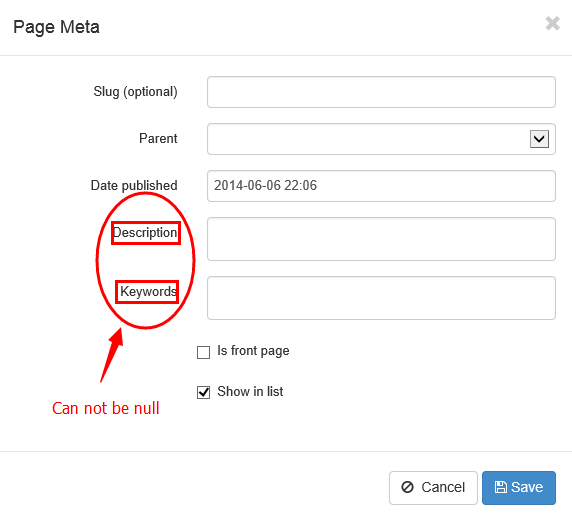
Task: Click the Parent label
Action: [x=158, y=139]
